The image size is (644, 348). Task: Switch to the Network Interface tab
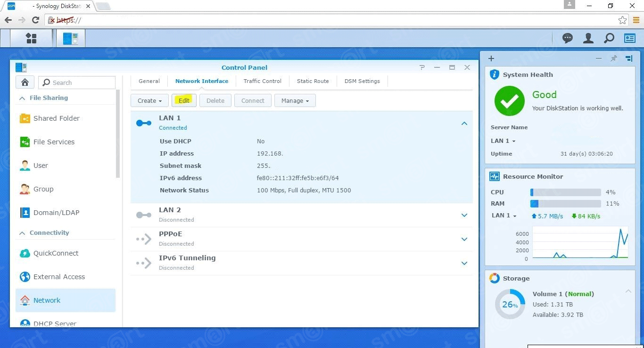coord(202,81)
